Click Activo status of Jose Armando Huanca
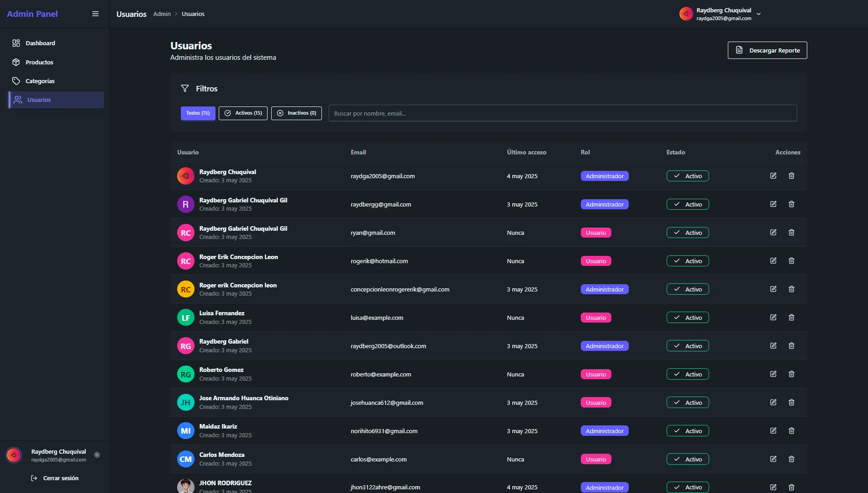This screenshot has height=493, width=868. coord(688,403)
